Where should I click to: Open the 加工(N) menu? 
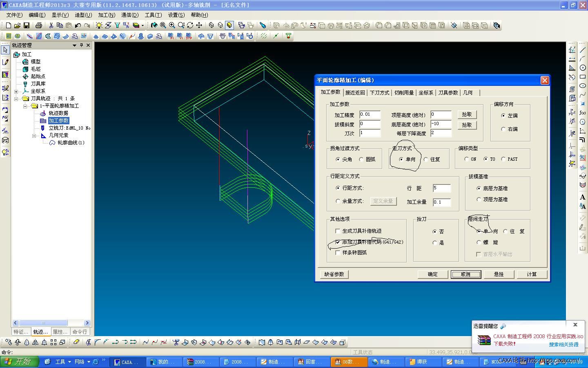[106, 15]
